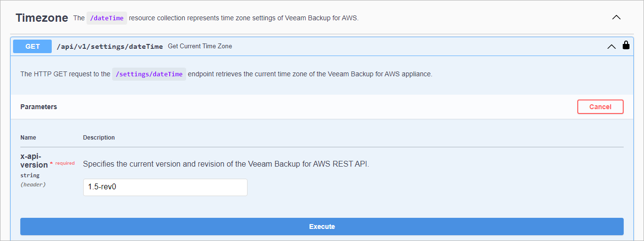Click the blue GET method badge
Image resolution: width=644 pixels, height=241 pixels.
pyautogui.click(x=32, y=46)
